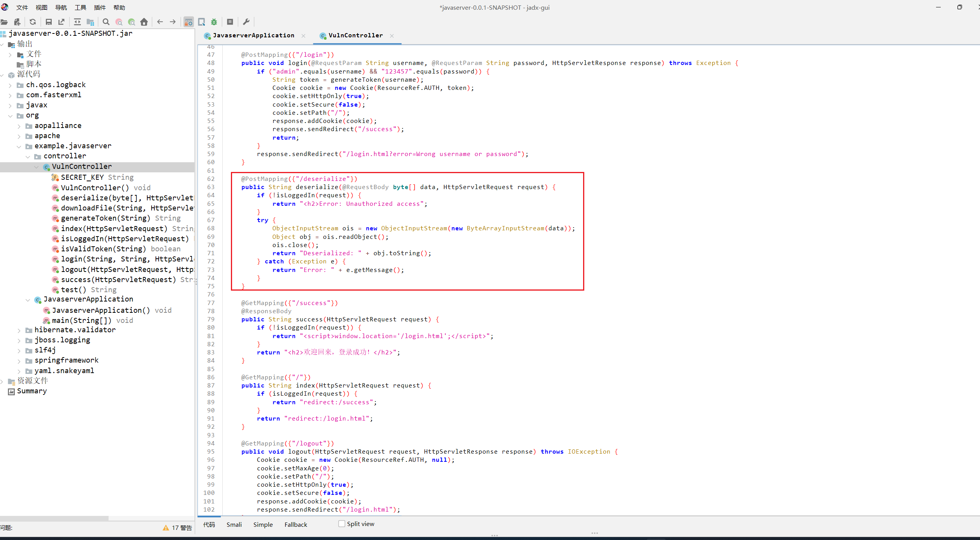Toggle the Sync with editor icon
Image resolution: width=980 pixels, height=540 pixels.
click(77, 22)
